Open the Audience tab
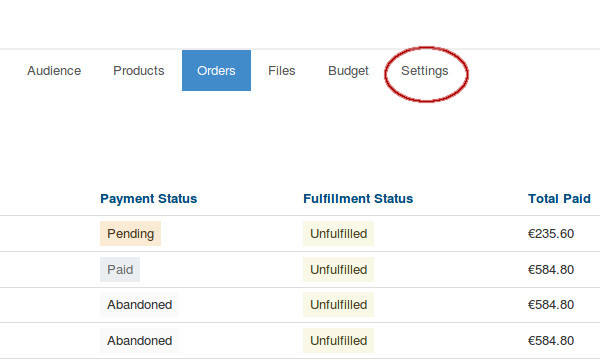Viewport: 600px width, 360px height. click(54, 71)
